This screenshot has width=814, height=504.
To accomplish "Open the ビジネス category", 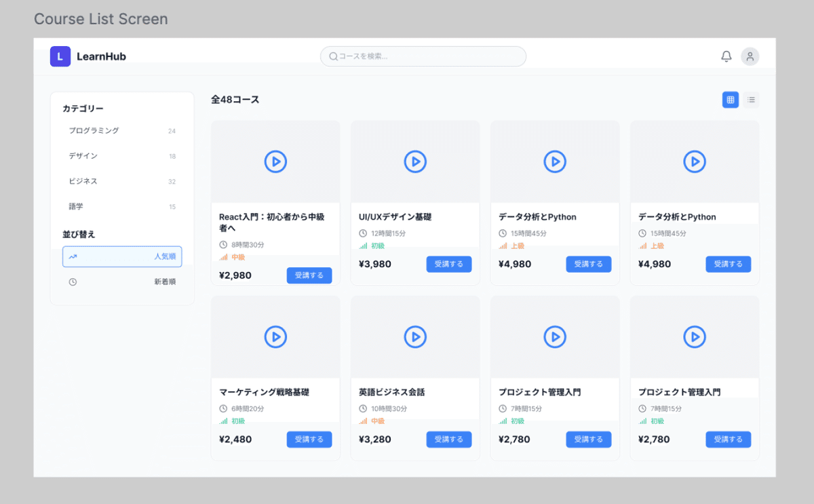I will tap(122, 180).
